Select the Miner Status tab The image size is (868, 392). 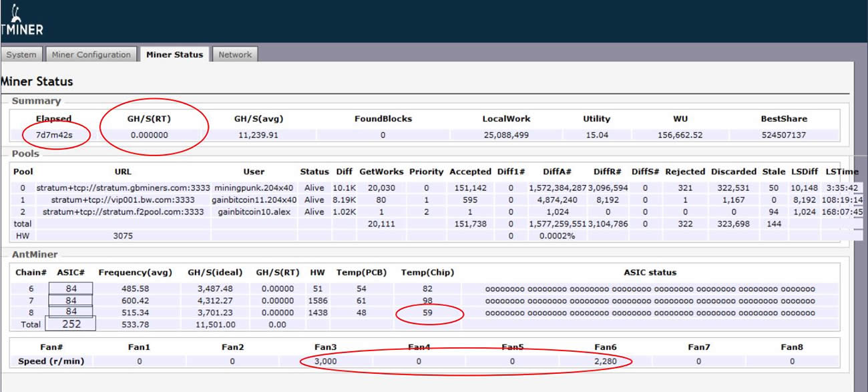pos(174,55)
